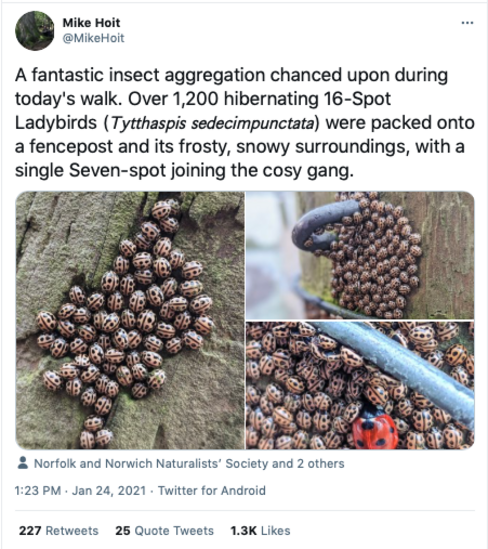Click Mike Hoit's round profile avatar
The width and height of the screenshot is (488, 549).
35,31
